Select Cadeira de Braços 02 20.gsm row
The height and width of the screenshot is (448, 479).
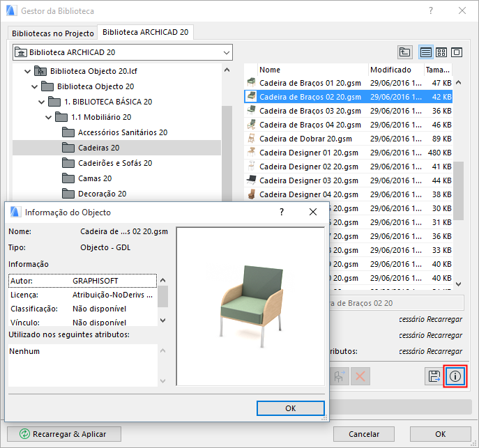coord(348,97)
